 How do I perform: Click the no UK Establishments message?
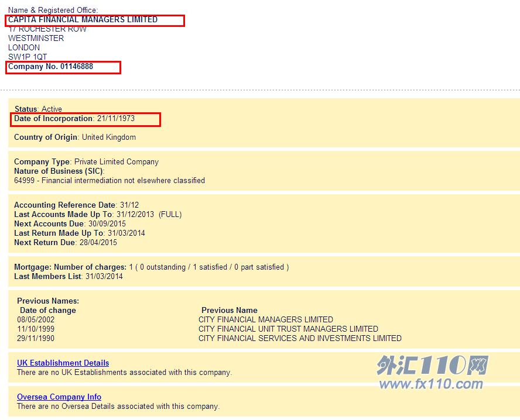coord(124,372)
